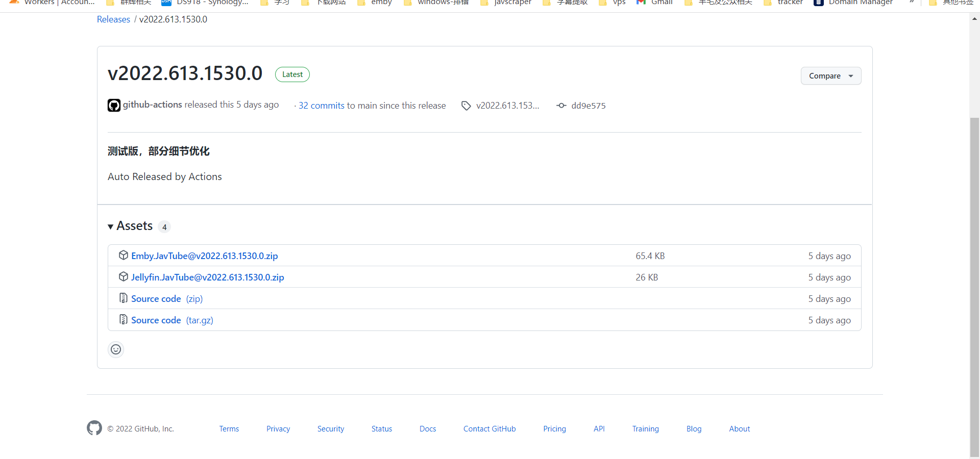Image resolution: width=980 pixels, height=459 pixels.
Task: Open the javscraper bookmark folder
Action: (x=506, y=2)
